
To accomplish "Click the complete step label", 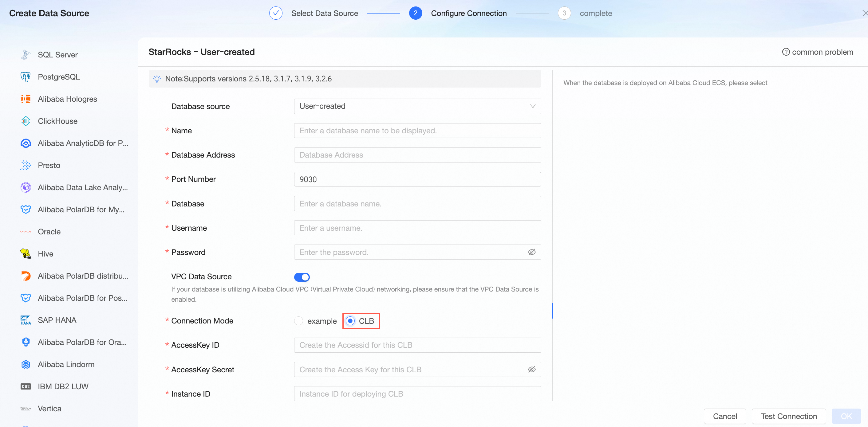I will click(595, 13).
